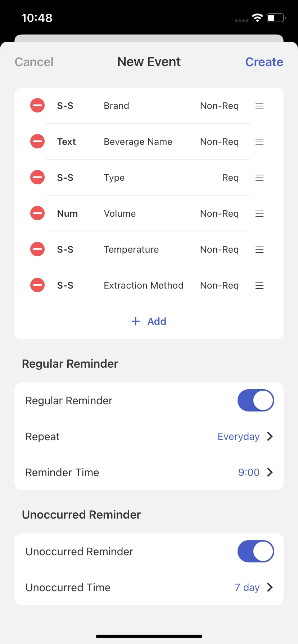Tap Create to save the event

(264, 62)
